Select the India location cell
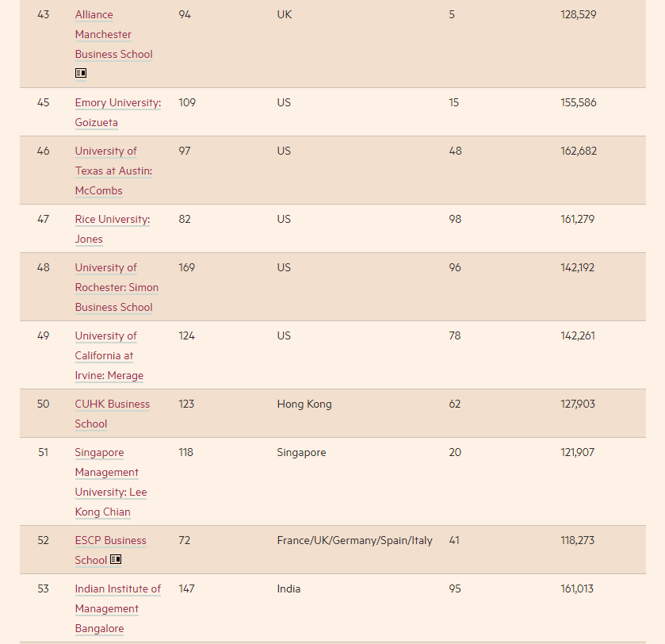 (x=289, y=588)
